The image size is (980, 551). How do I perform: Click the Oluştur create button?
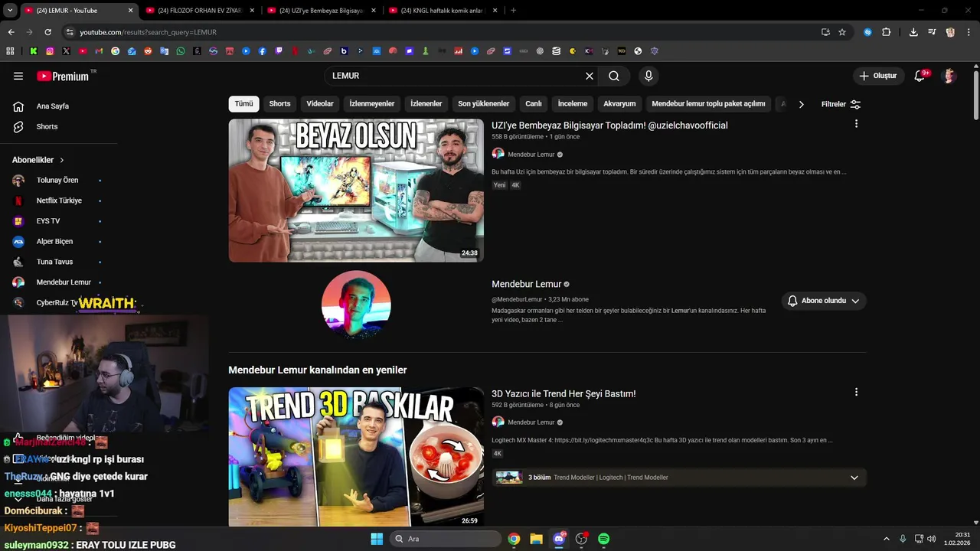click(877, 76)
